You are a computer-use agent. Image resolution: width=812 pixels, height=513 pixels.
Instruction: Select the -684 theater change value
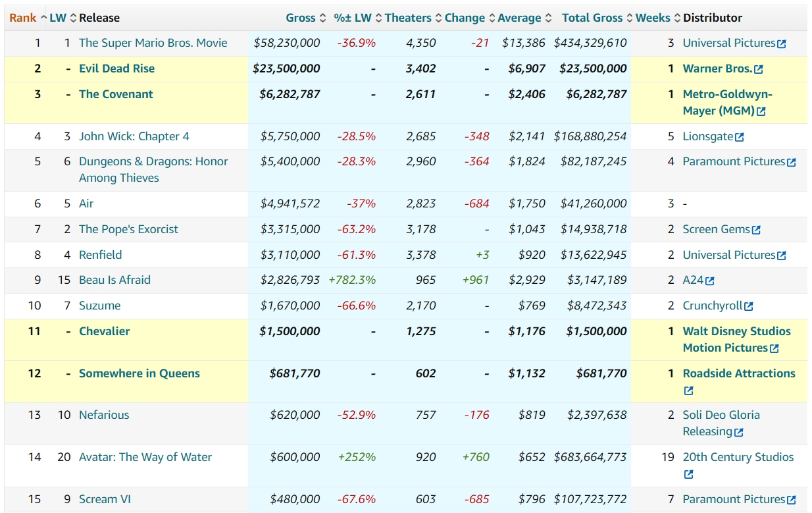click(x=478, y=203)
